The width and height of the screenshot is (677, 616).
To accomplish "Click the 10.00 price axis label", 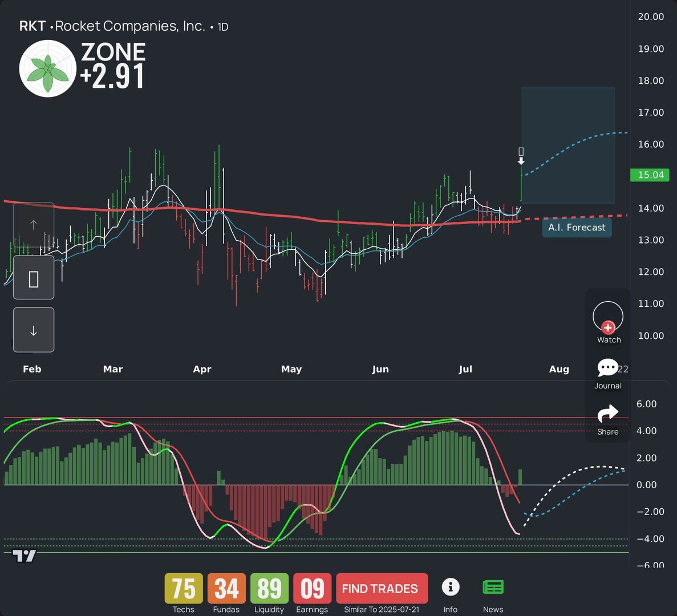I will (651, 335).
